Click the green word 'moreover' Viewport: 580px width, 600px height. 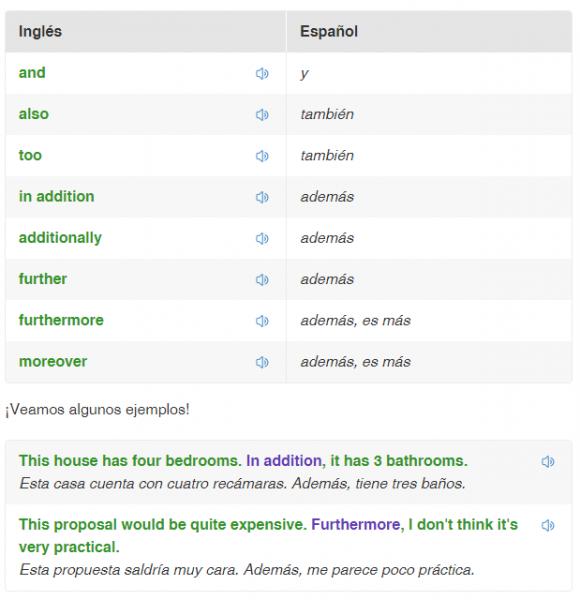pos(53,362)
